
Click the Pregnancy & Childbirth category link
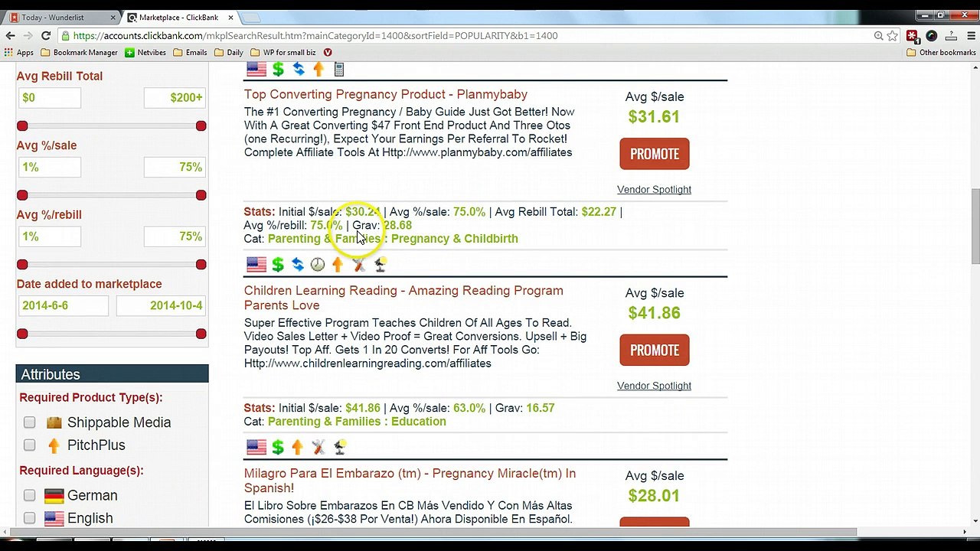pos(455,239)
